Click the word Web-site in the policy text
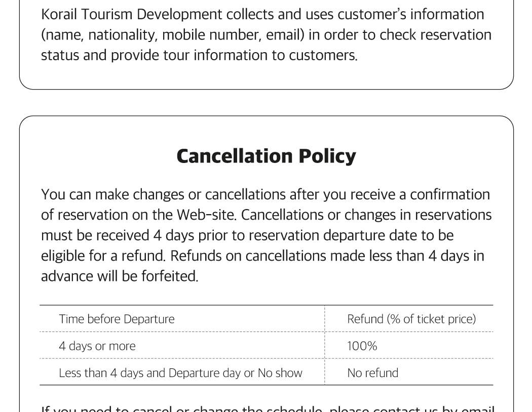Screen dimensions: 532x412 coord(206,215)
